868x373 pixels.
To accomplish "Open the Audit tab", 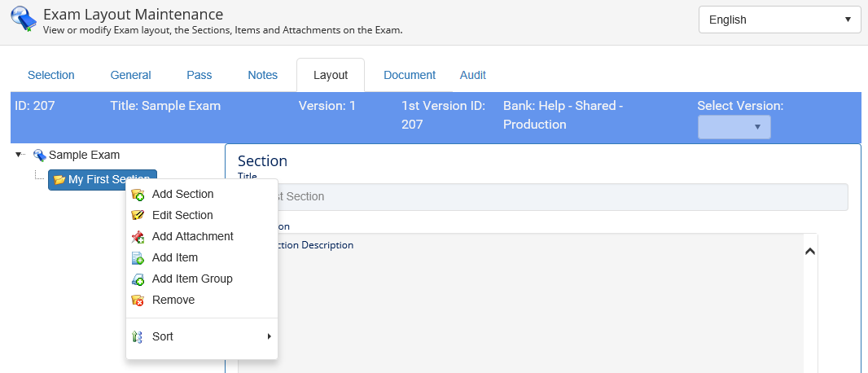I will 472,75.
